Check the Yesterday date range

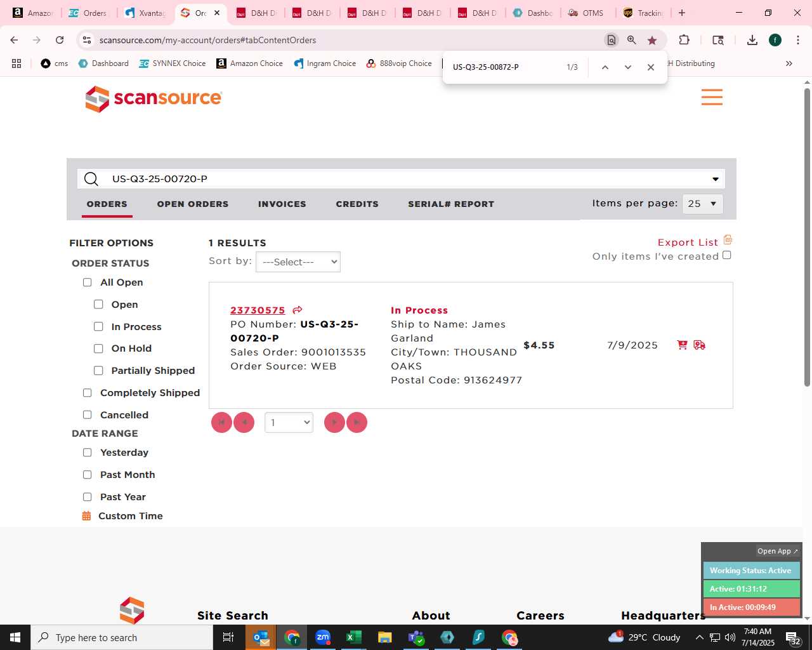tap(88, 453)
